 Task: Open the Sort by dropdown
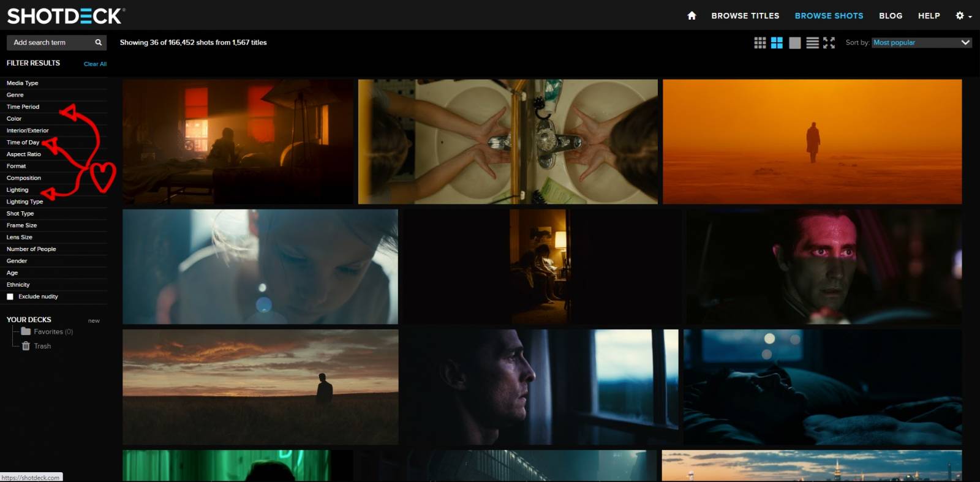921,43
